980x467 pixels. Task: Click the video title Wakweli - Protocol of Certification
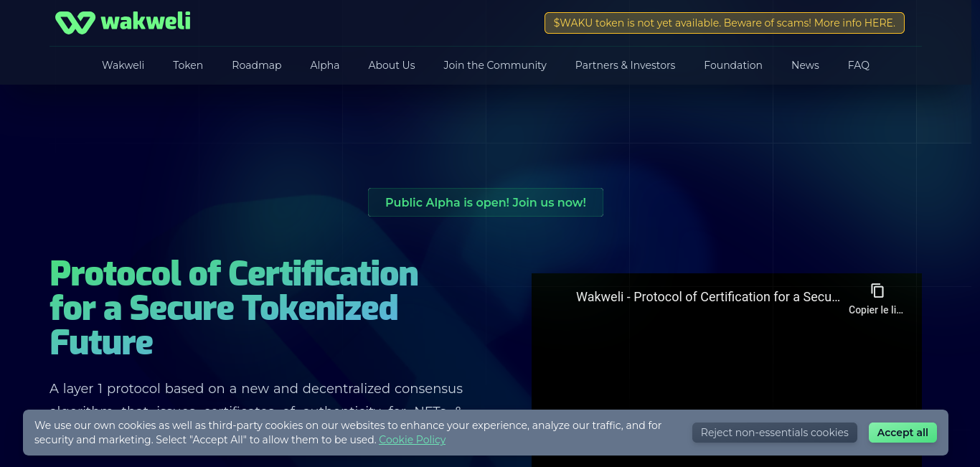pos(708,297)
